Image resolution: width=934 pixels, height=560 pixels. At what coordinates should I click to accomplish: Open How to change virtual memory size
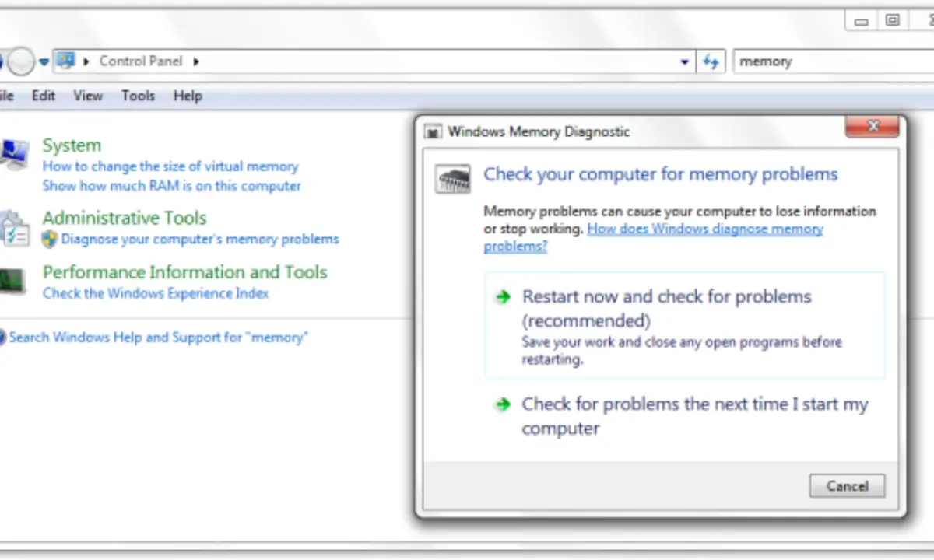click(x=170, y=166)
